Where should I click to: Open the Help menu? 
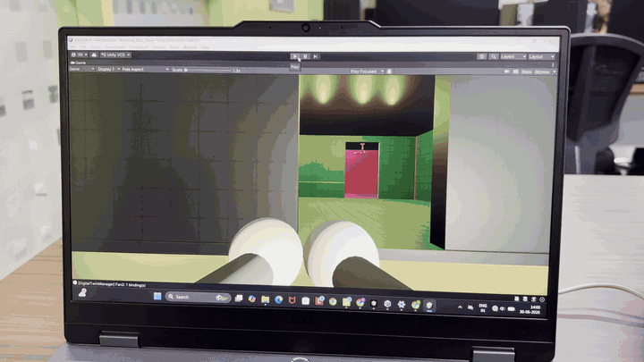205,47
